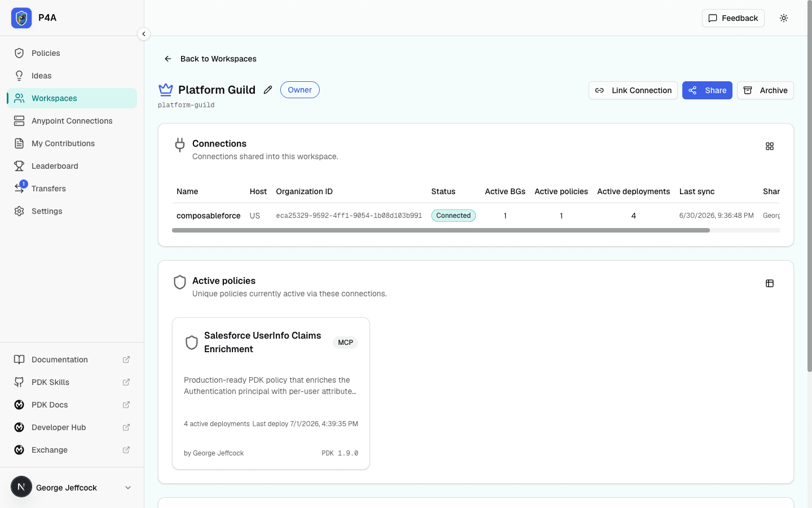
Task: Switch Active policies to table view icon
Action: tap(770, 283)
